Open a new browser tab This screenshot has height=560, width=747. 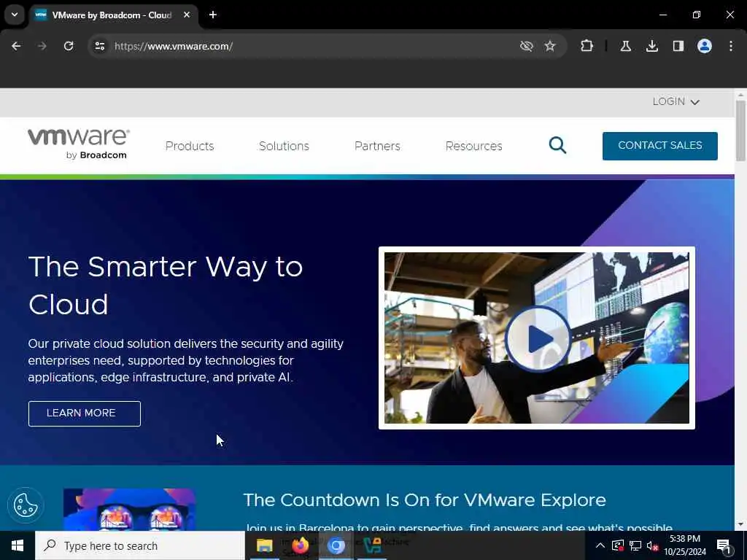213,15
